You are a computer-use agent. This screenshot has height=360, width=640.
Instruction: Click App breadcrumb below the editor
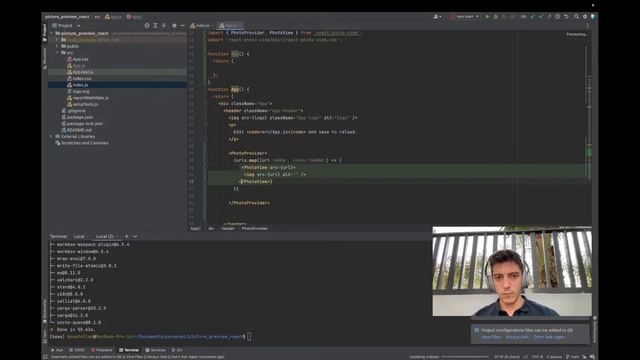(196, 229)
